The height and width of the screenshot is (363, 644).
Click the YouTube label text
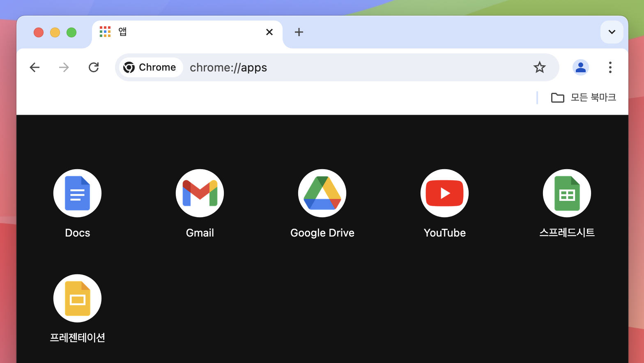coord(444,233)
